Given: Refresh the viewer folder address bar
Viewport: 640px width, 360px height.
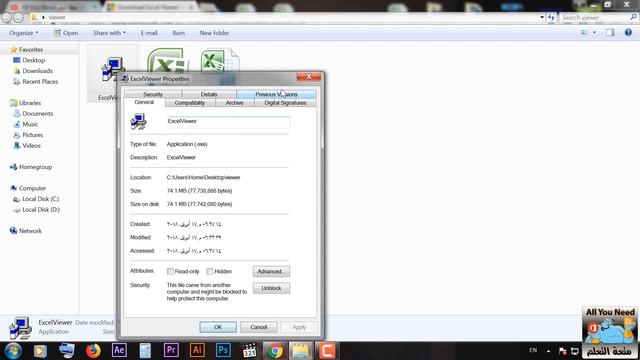Looking at the screenshot, I should pos(551,17).
